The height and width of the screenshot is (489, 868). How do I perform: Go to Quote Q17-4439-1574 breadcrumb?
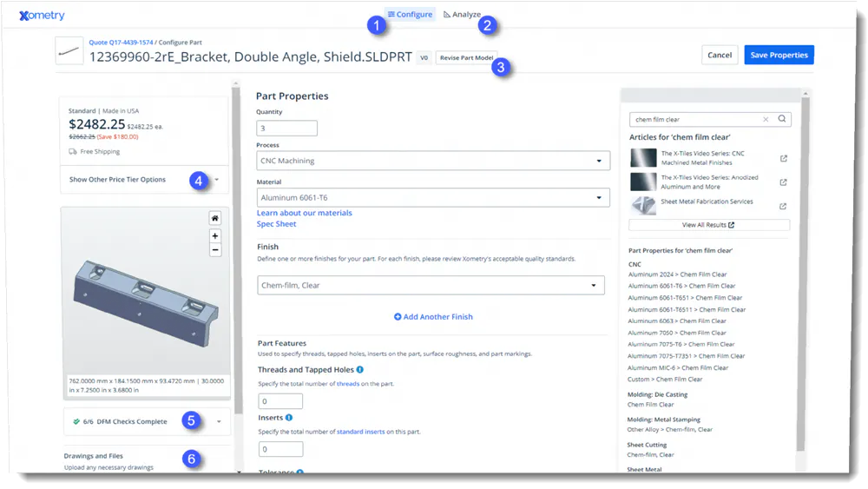[x=121, y=42]
